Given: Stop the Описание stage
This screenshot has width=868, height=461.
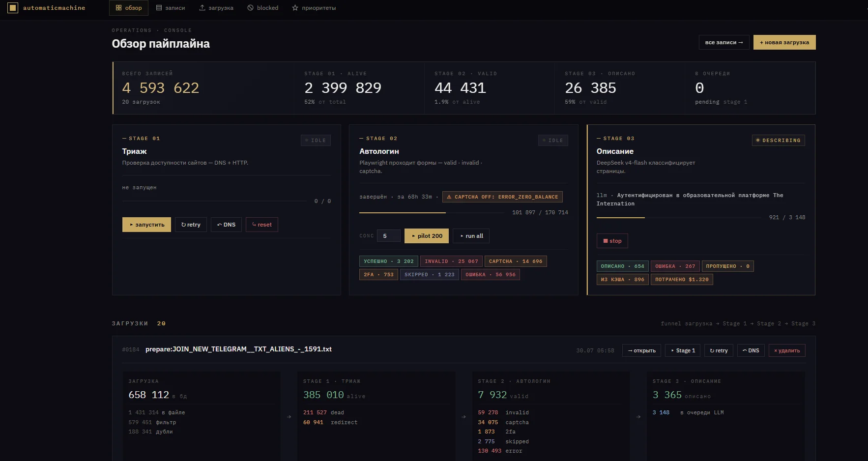Looking at the screenshot, I should (612, 241).
